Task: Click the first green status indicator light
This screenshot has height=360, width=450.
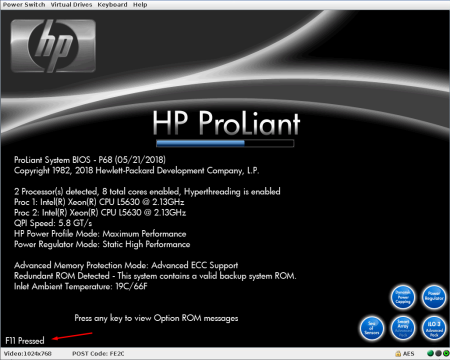Action: point(430,353)
